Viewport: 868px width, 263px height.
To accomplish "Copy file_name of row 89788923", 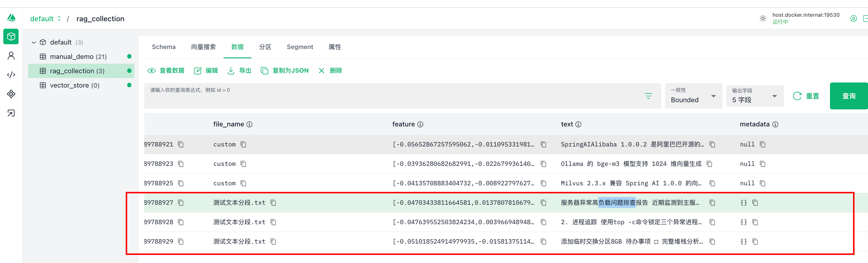I will pyautogui.click(x=243, y=164).
